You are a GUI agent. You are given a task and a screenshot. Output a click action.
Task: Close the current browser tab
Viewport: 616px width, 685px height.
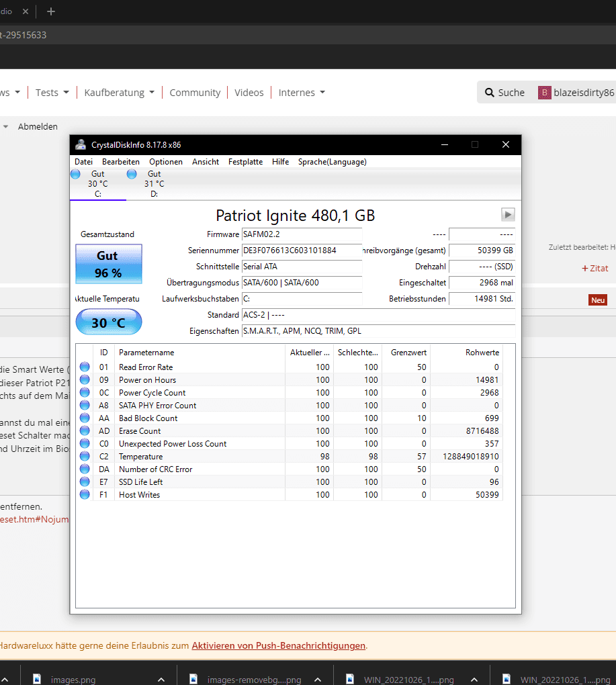[26, 11]
